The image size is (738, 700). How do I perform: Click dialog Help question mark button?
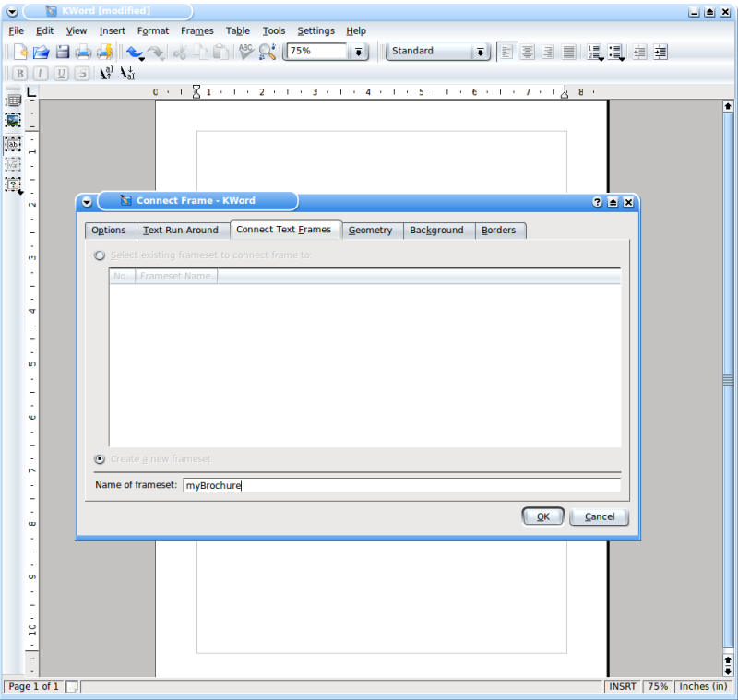pos(597,202)
